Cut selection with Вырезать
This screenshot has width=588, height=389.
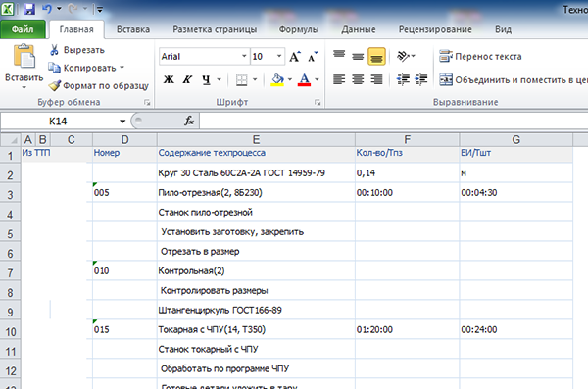[76, 50]
